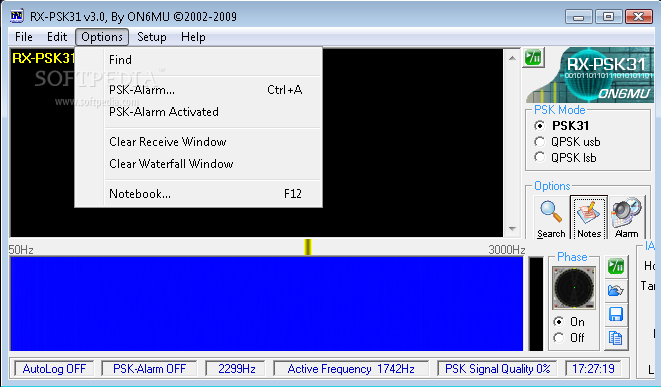Viewport: 661px width, 387px height.
Task: Click the AutoLog OFF status field
Action: tap(54, 369)
